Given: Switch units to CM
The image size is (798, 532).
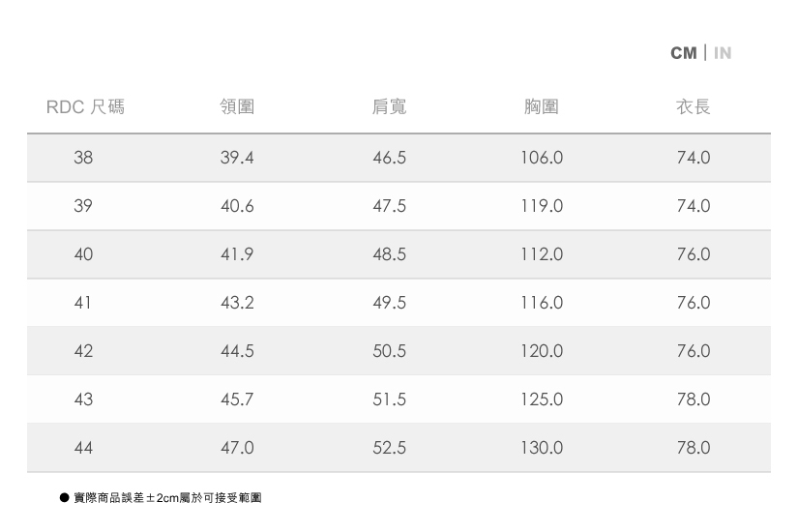Looking at the screenshot, I should [683, 53].
